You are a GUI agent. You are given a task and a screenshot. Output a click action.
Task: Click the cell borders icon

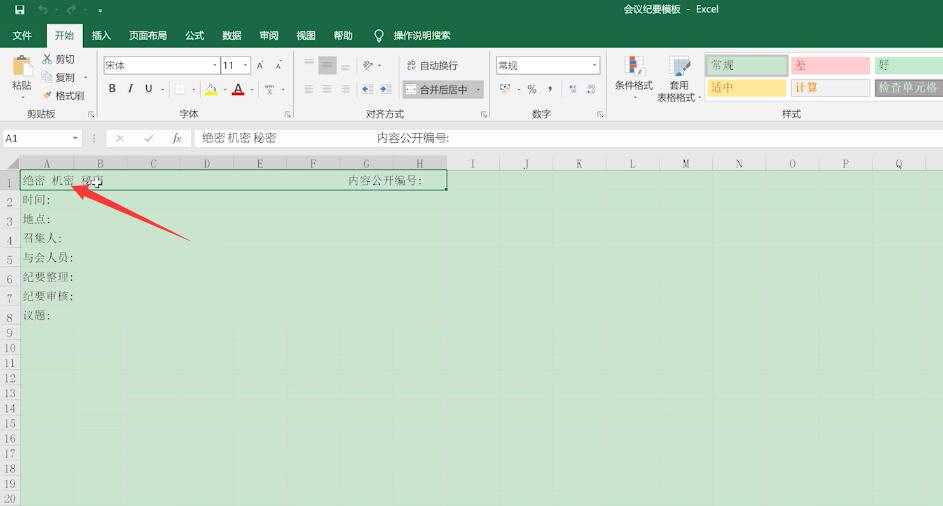tap(180, 89)
